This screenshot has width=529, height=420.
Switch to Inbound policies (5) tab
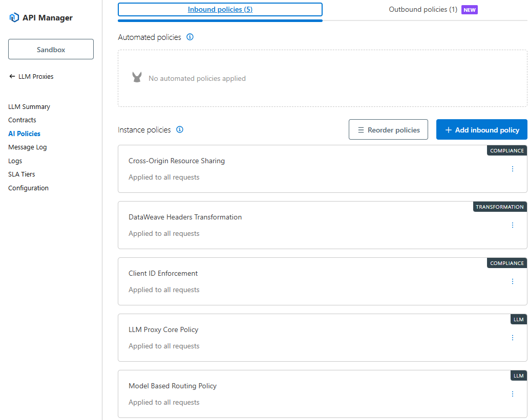220,9
